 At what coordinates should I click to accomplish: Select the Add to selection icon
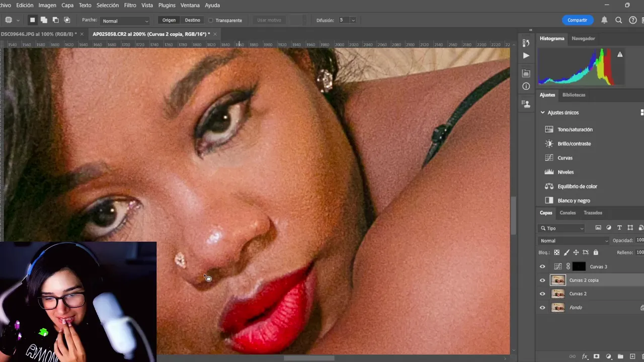click(x=44, y=20)
